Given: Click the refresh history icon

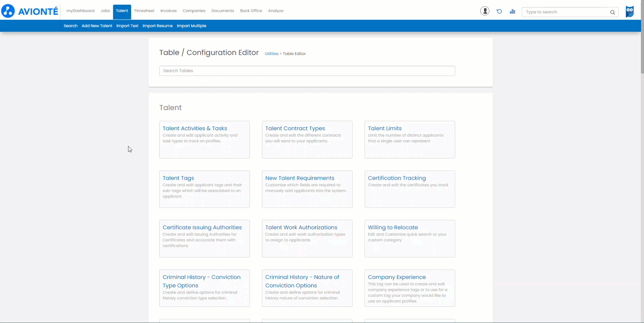Looking at the screenshot, I should coord(499,11).
